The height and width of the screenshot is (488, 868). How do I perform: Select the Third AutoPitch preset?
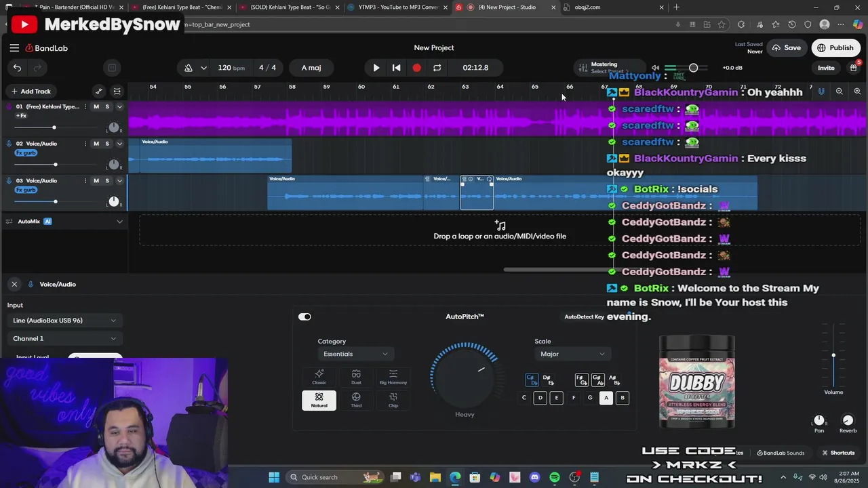tap(356, 400)
